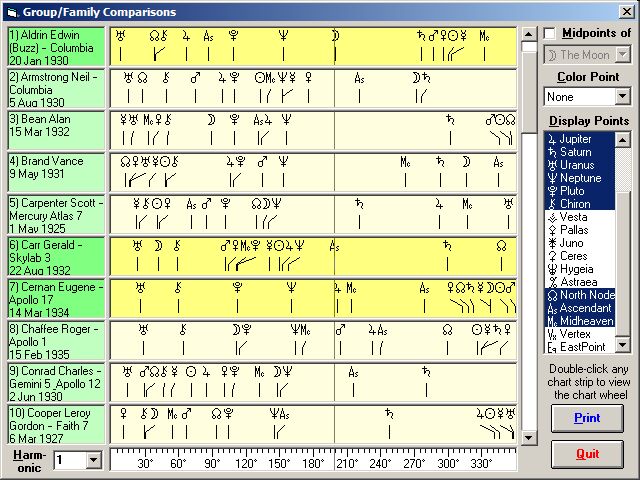Enable the Midpoints of checkbox
640x480 pixels.
coord(551,34)
